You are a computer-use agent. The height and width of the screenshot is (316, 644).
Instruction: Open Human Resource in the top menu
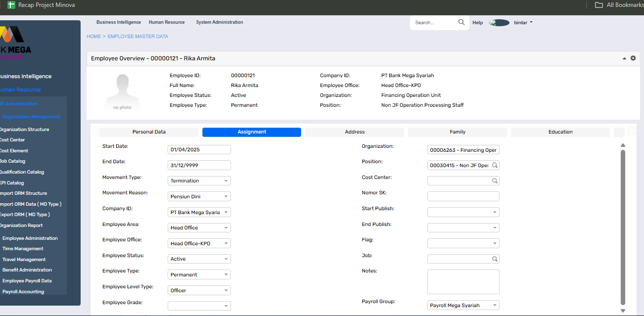pos(167,22)
